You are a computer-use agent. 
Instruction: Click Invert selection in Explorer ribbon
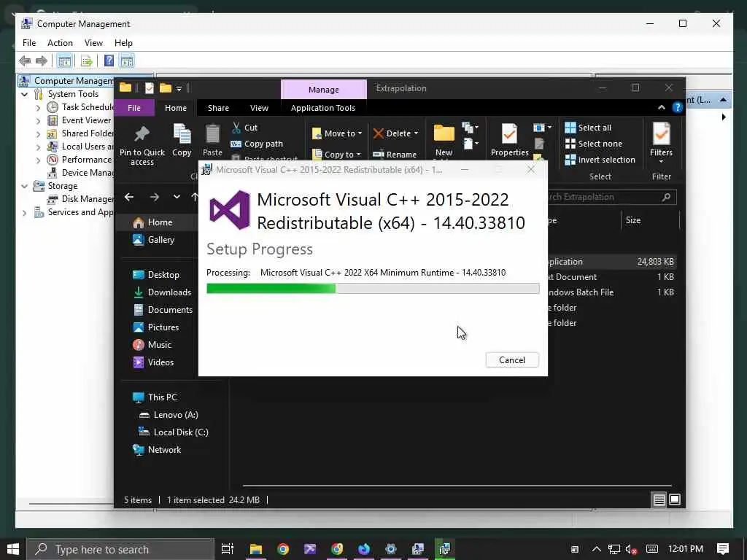[x=600, y=160]
